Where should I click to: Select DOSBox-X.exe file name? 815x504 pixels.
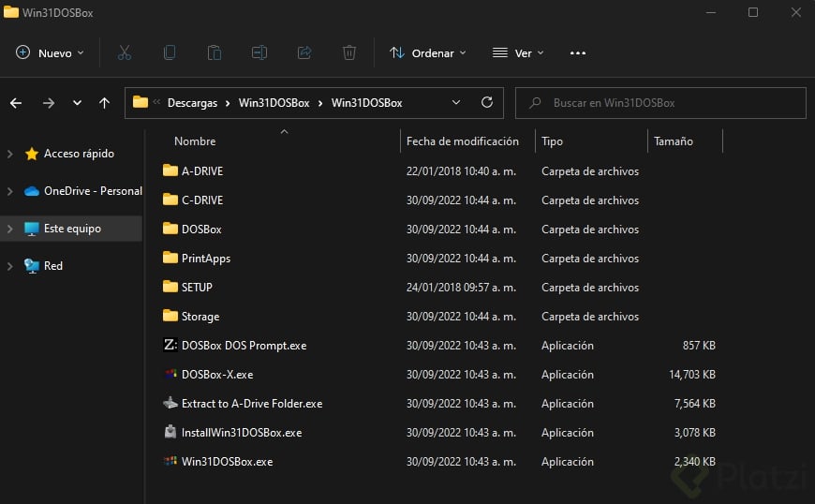coord(217,375)
